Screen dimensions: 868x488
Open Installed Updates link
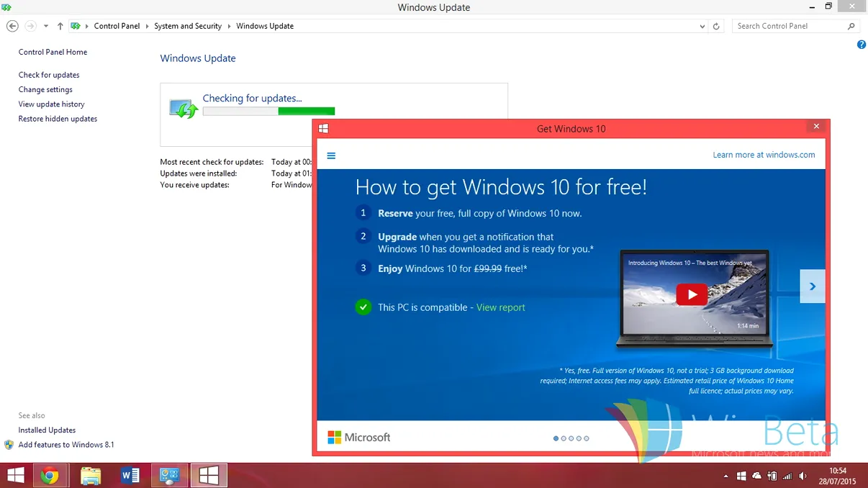pos(47,430)
